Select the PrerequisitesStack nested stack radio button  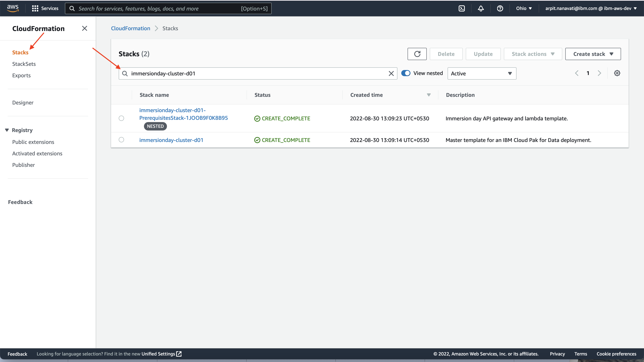(121, 118)
